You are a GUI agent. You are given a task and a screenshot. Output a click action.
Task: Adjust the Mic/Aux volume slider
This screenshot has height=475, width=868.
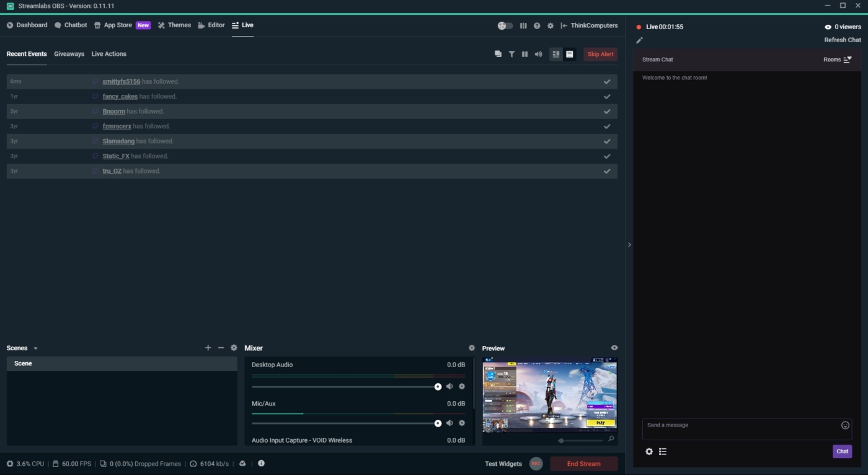[x=347, y=423]
